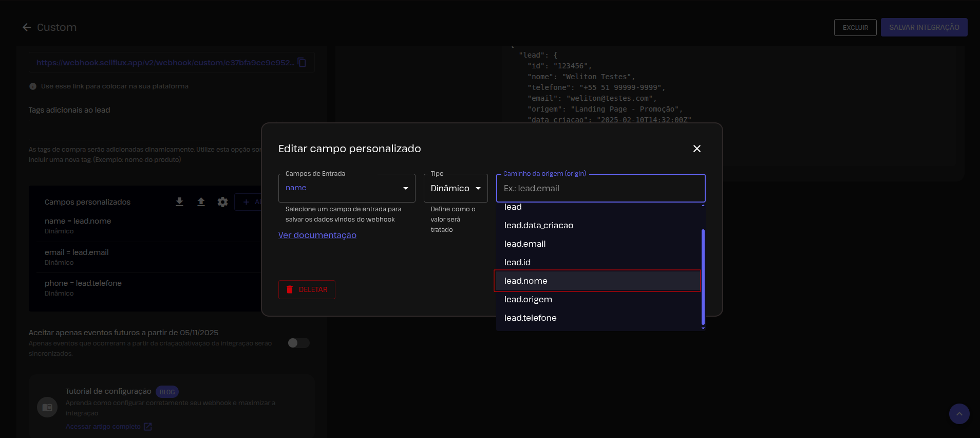Click the upload icon in Campos personalizados

201,202
